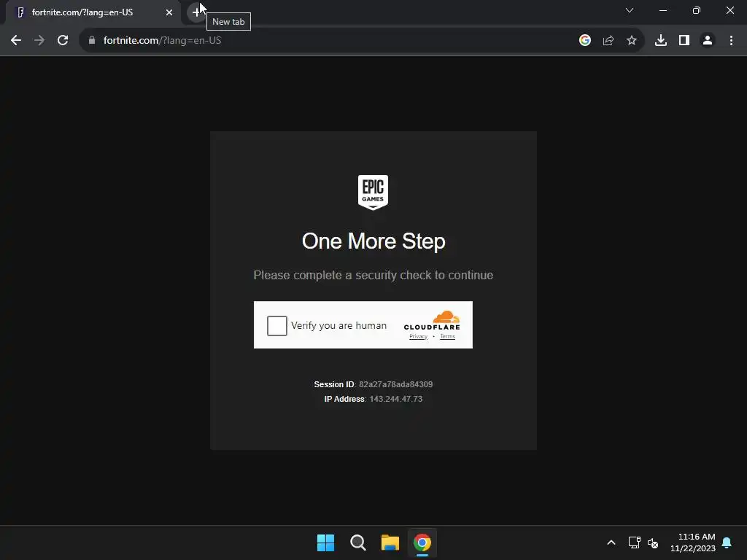This screenshot has width=747, height=560.
Task: Open the Cloudflare Terms link
Action: point(447,337)
